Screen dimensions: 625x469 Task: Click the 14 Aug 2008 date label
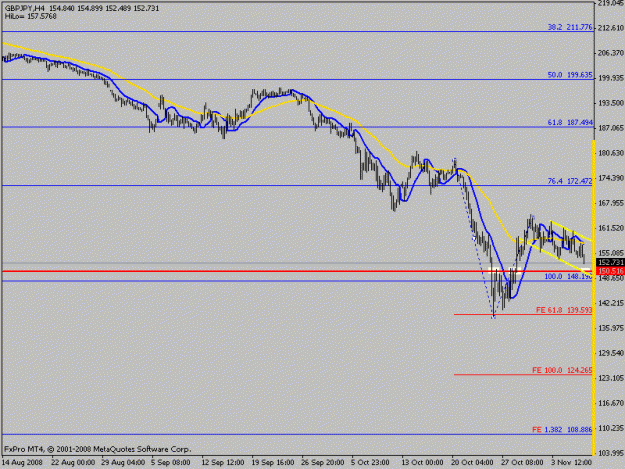point(22,463)
